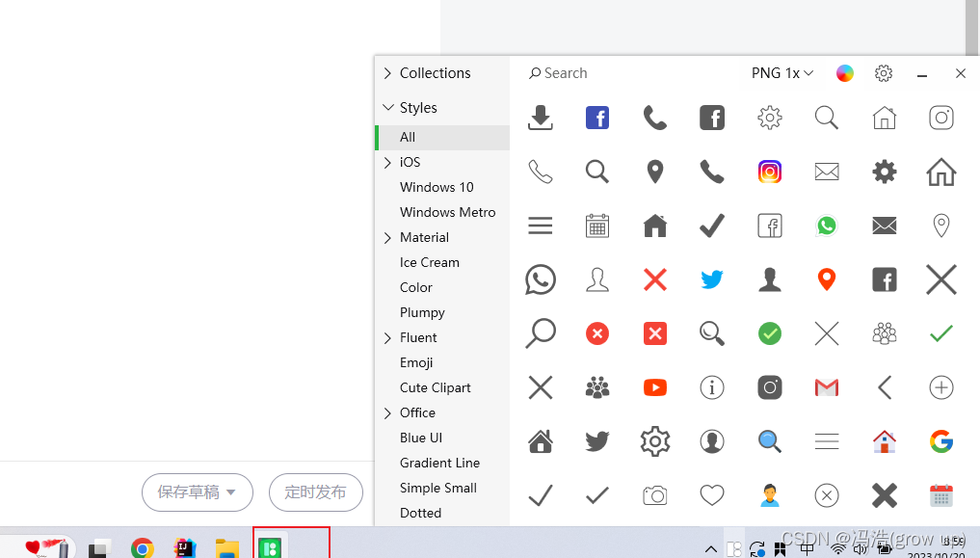
Task: Click the 定时发布 button
Action: [316, 492]
